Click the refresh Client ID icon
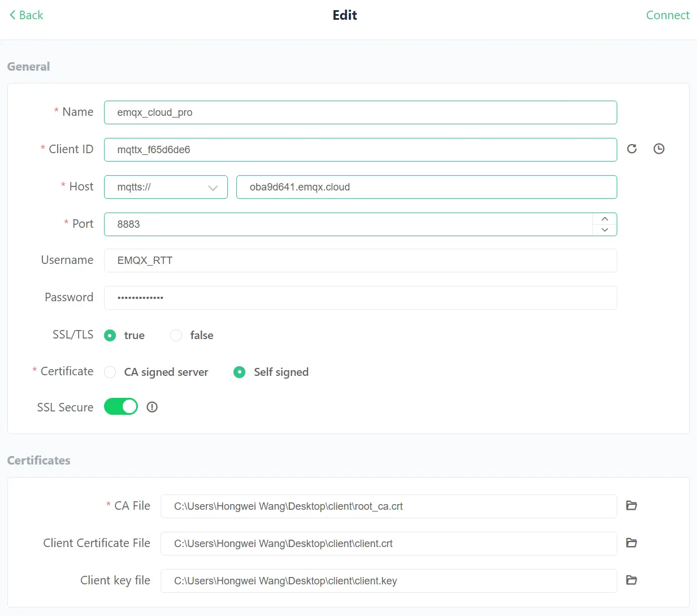 pos(632,149)
